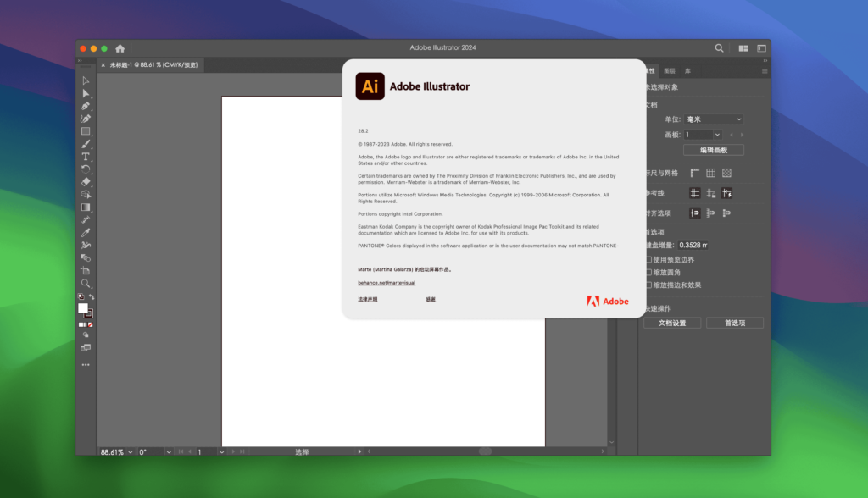
Task: Switch to the 图层 panel tab
Action: [670, 70]
